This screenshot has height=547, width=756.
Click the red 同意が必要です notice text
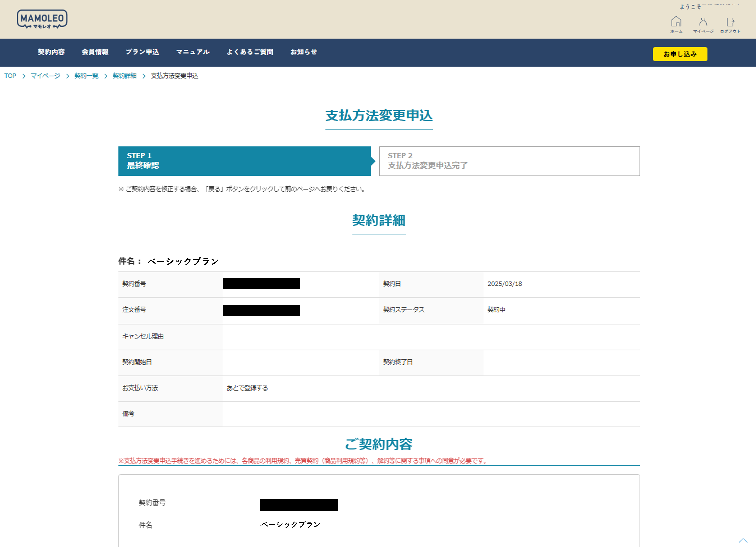[303, 461]
